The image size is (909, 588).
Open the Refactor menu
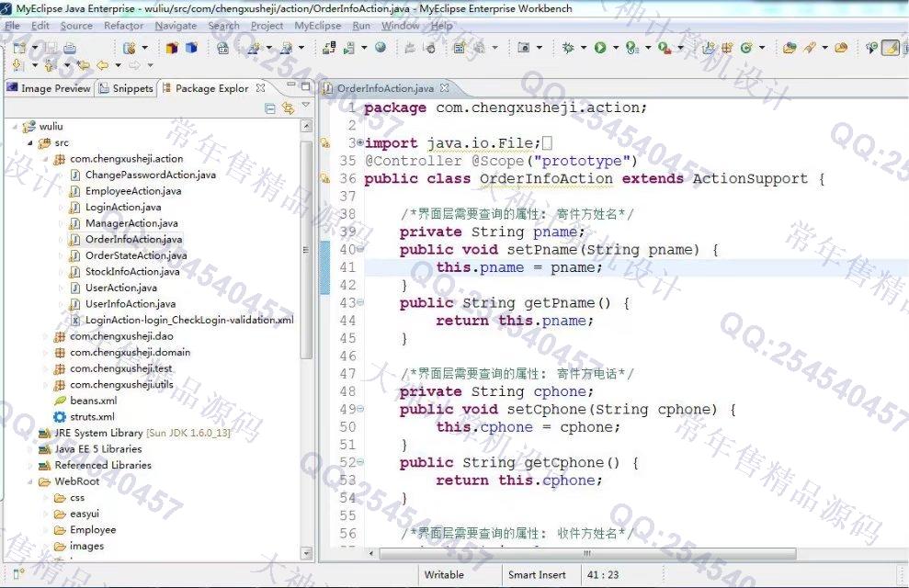[x=123, y=26]
